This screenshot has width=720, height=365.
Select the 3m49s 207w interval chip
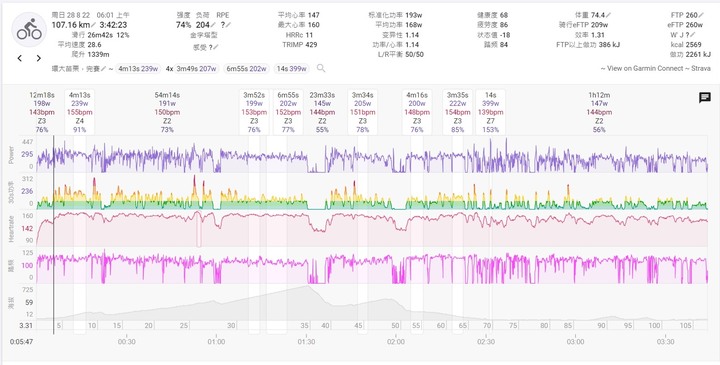tap(197, 69)
